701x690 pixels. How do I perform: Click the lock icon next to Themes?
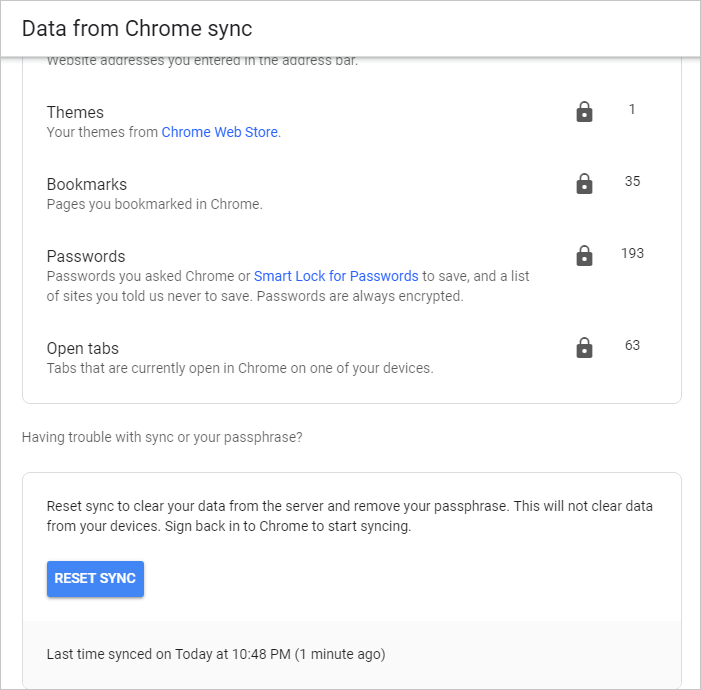click(x=585, y=112)
